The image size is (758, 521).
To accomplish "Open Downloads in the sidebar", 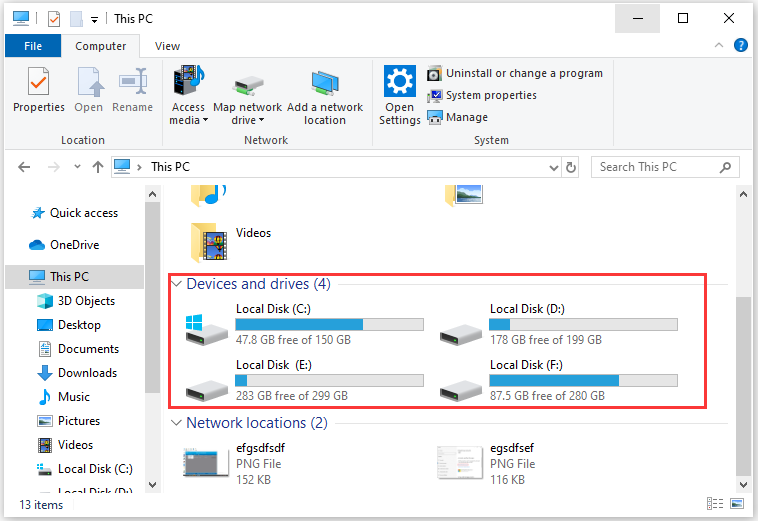I will tap(77, 373).
